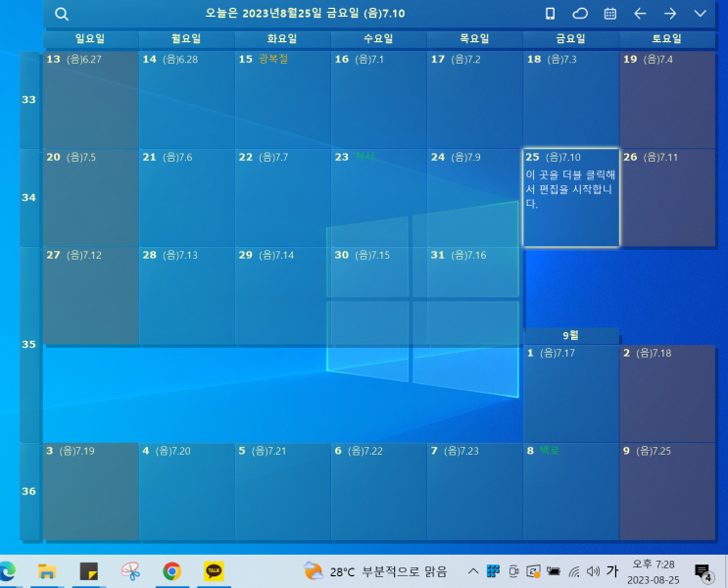Select the 수요일 column header
Screen dimensions: 728x588
pos(378,39)
